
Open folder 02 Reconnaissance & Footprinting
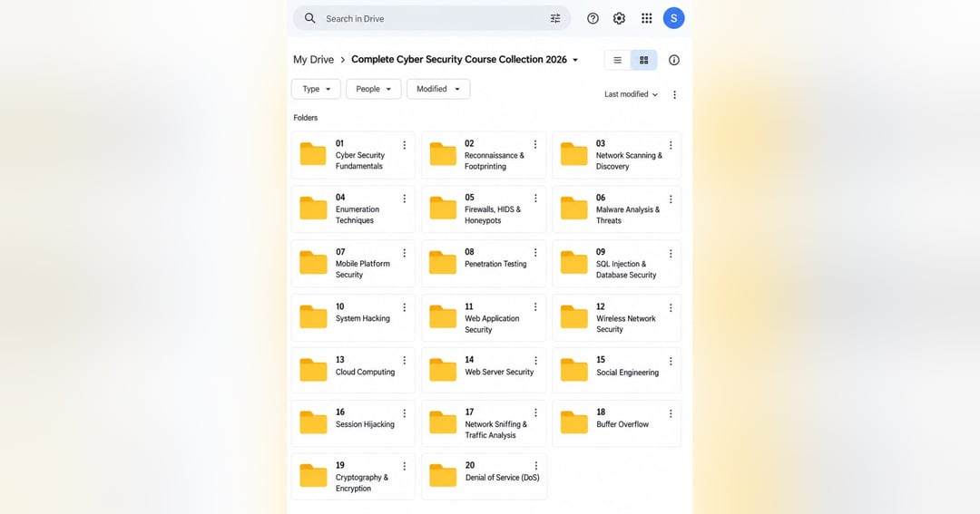(x=484, y=155)
